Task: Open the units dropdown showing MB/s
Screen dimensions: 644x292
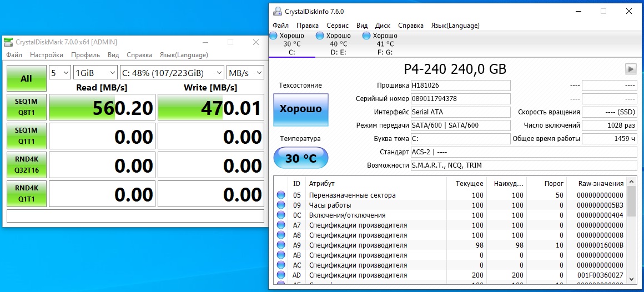Action: tap(245, 73)
